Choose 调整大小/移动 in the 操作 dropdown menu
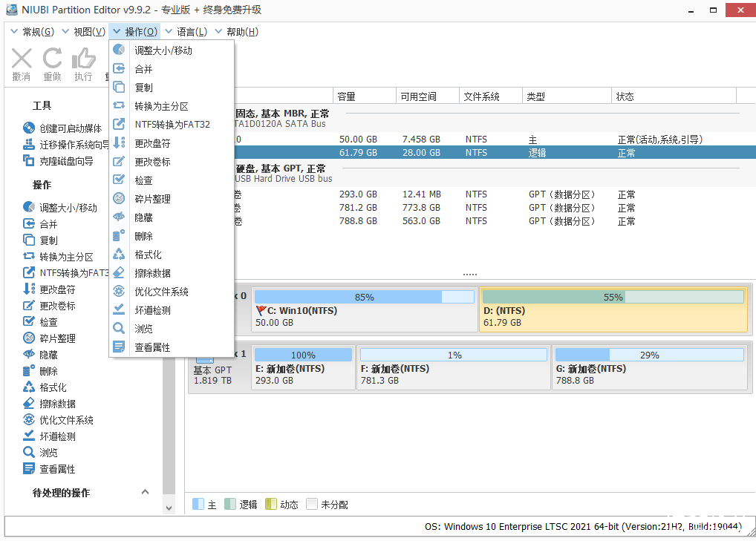The height and width of the screenshot is (541, 756). click(x=172, y=50)
